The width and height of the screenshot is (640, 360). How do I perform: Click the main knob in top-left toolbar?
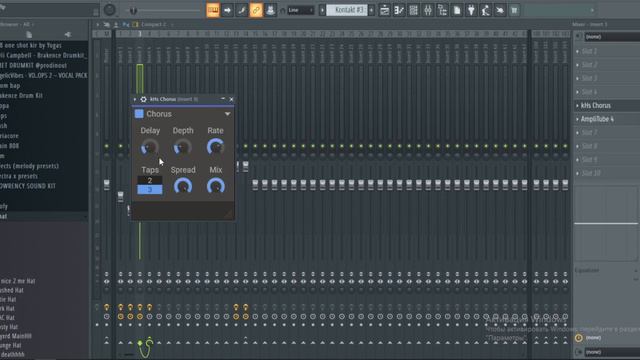point(109,10)
